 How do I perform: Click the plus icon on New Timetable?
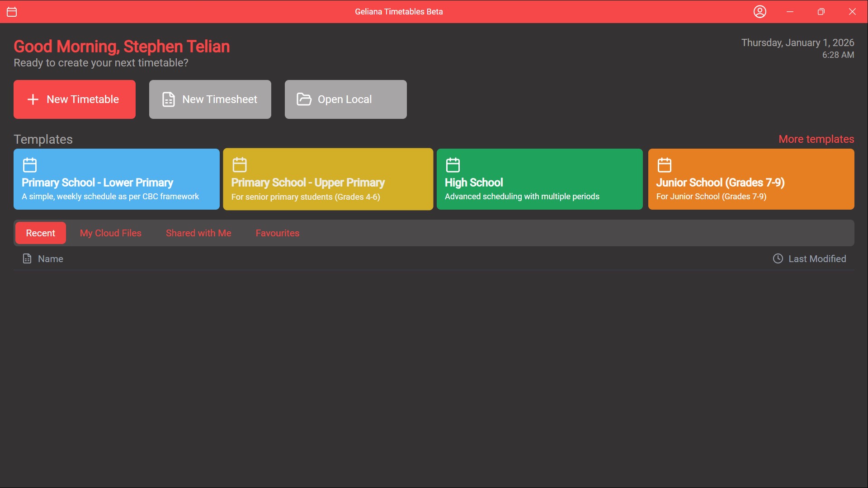[x=33, y=99]
